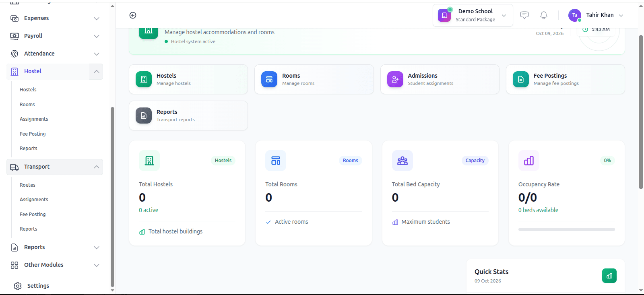Click the Demo School purple logo icon
This screenshot has height=295, width=644.
[x=444, y=15]
